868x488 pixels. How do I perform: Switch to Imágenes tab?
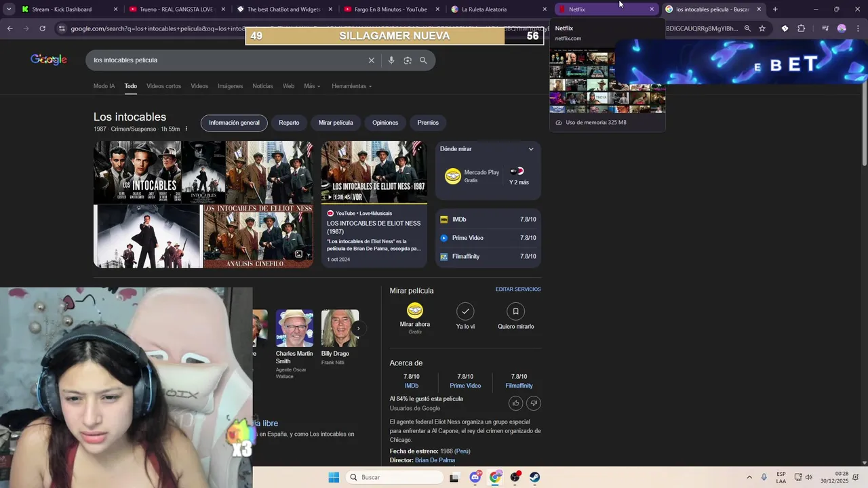[230, 86]
